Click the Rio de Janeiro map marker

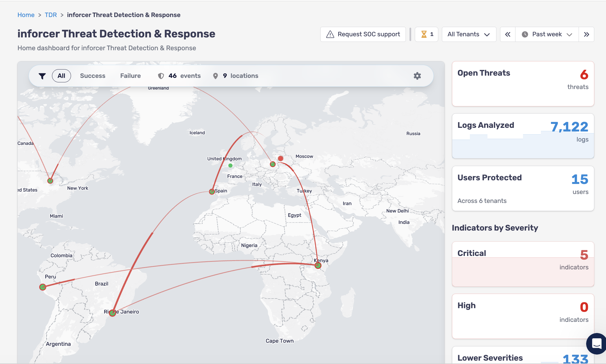coord(112,313)
